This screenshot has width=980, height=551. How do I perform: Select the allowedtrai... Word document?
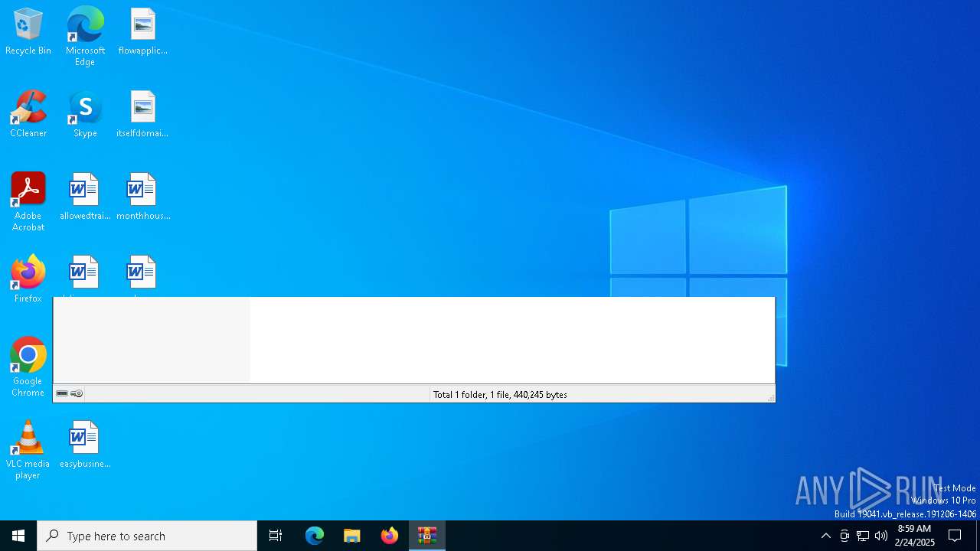pyautogui.click(x=85, y=197)
